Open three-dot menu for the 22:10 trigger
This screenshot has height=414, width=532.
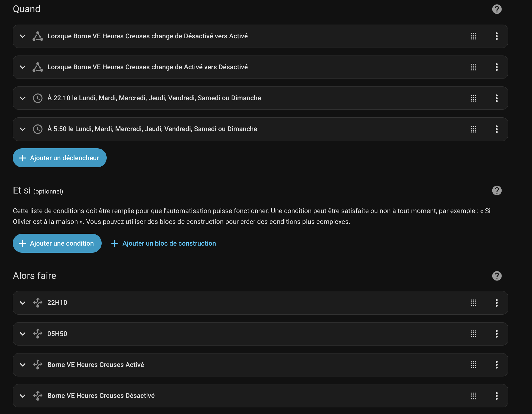497,98
